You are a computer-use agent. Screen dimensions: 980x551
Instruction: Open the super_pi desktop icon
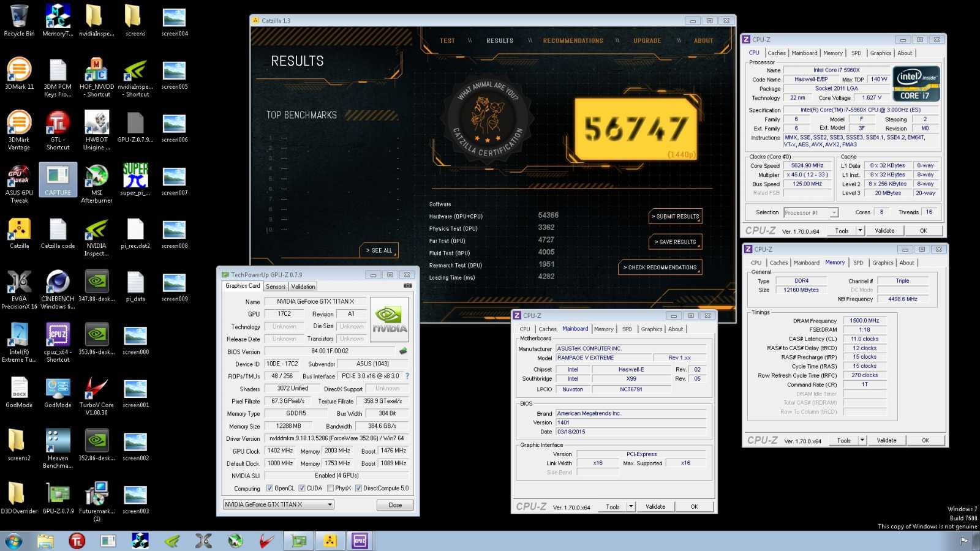pos(135,180)
